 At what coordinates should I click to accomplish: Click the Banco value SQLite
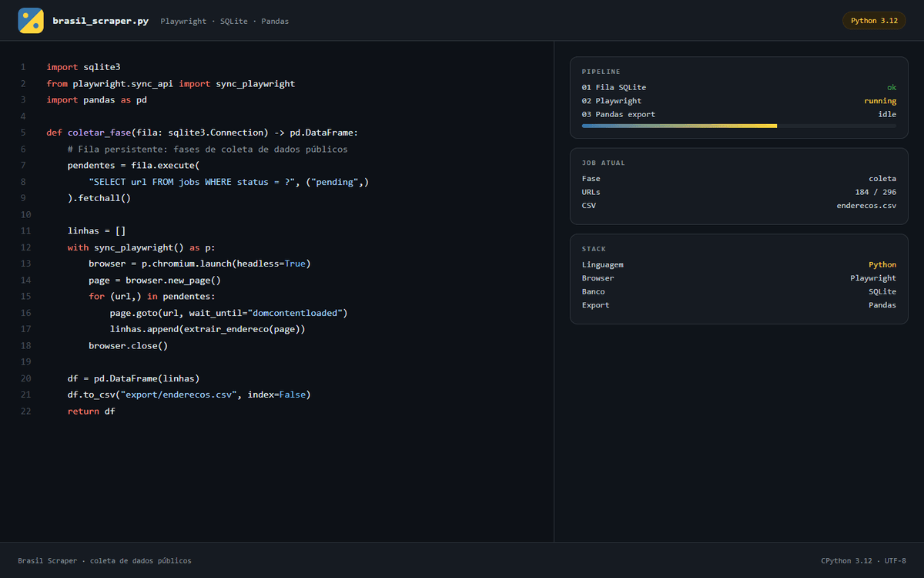(882, 291)
